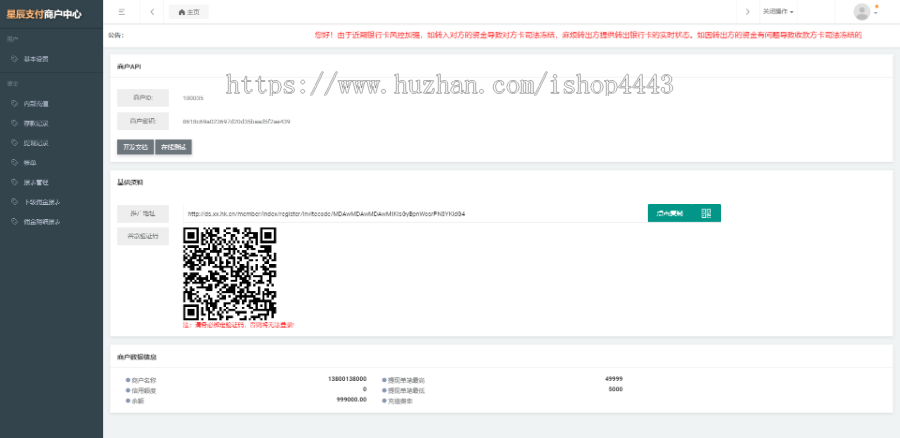Click the value 13800138000

[347, 379]
